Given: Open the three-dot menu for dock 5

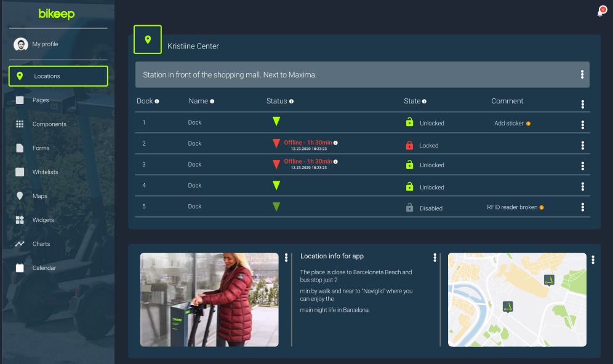Looking at the screenshot, I should click(582, 207).
